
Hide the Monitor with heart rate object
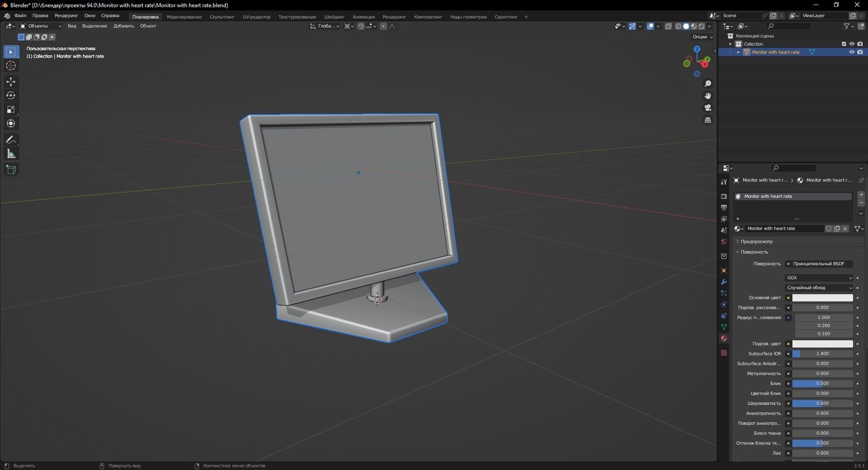[x=852, y=52]
